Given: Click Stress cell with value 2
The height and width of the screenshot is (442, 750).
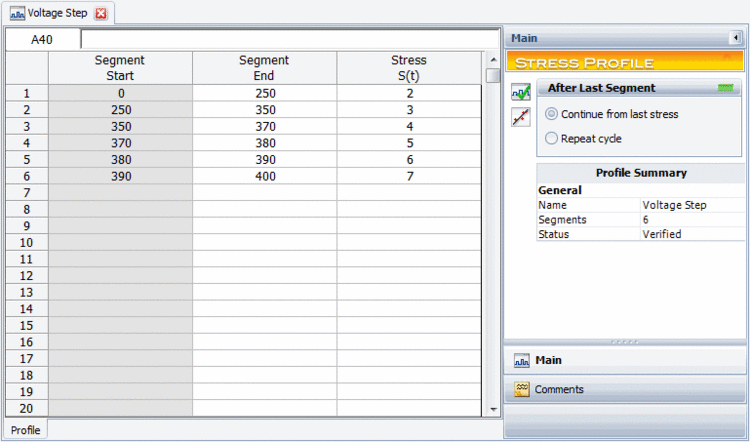Looking at the screenshot, I should [409, 93].
